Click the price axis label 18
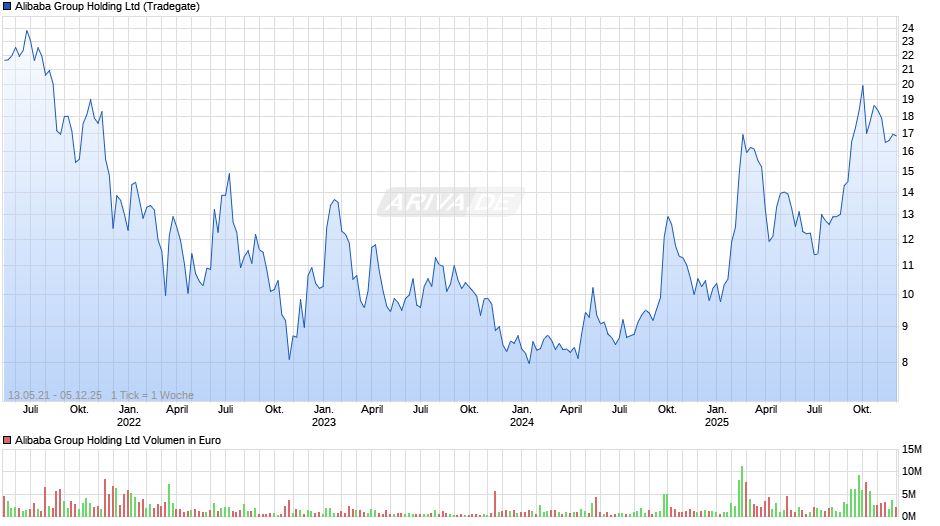The image size is (940, 526). click(908, 116)
